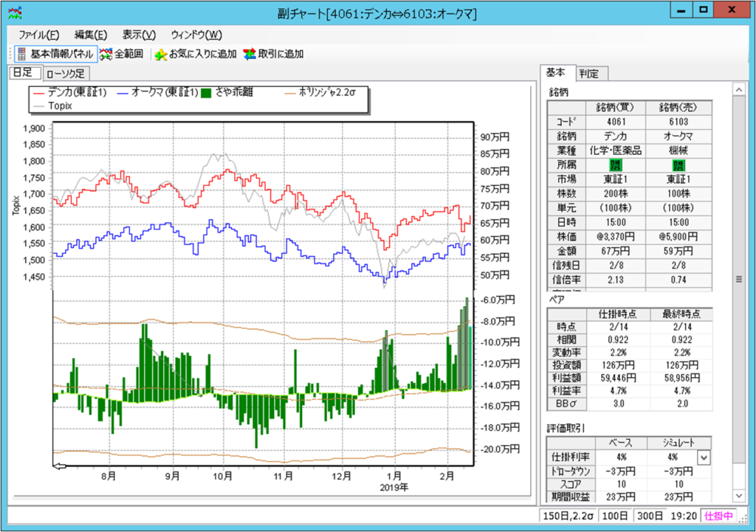
Task: Click the panel scrollbar down arrow
Action: click(738, 496)
